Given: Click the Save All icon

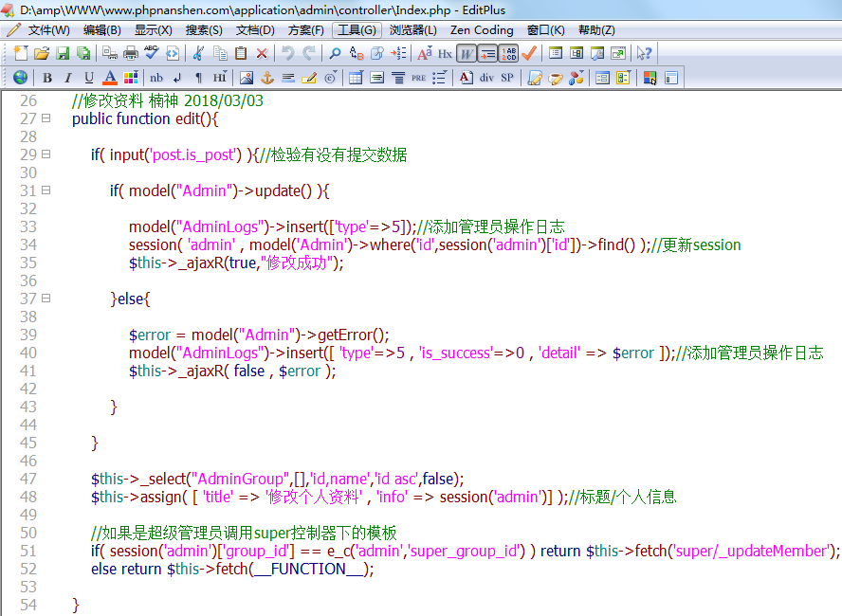Looking at the screenshot, I should (83, 53).
